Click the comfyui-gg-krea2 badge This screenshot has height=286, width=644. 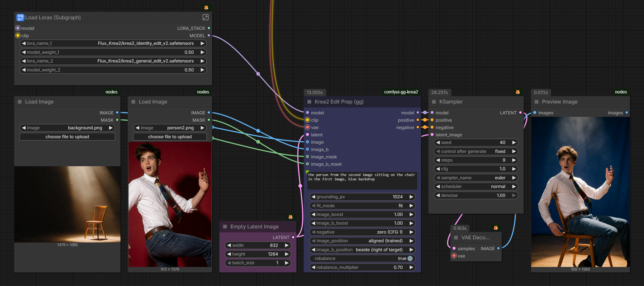point(401,92)
